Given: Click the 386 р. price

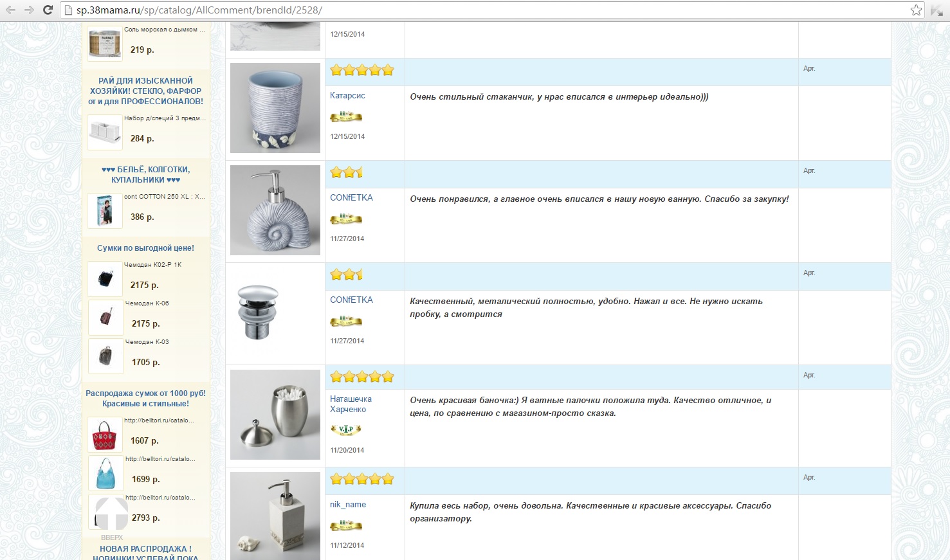Looking at the screenshot, I should click(x=142, y=217).
